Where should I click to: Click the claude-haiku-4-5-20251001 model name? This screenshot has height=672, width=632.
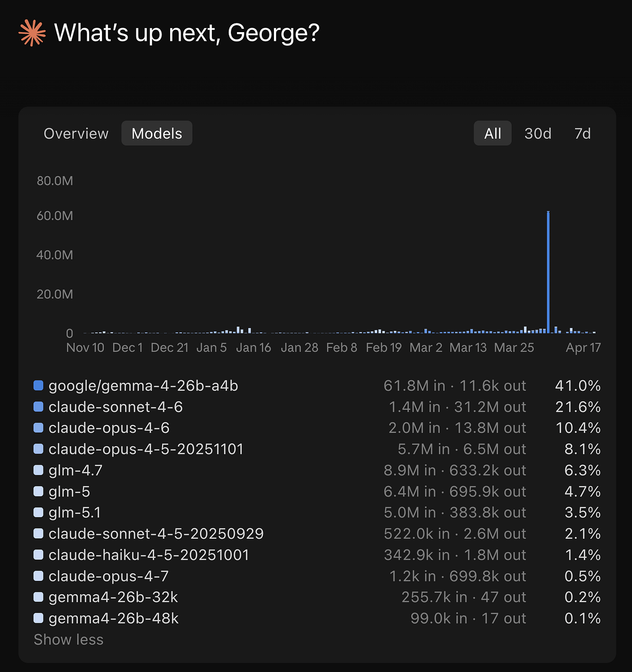tap(149, 555)
